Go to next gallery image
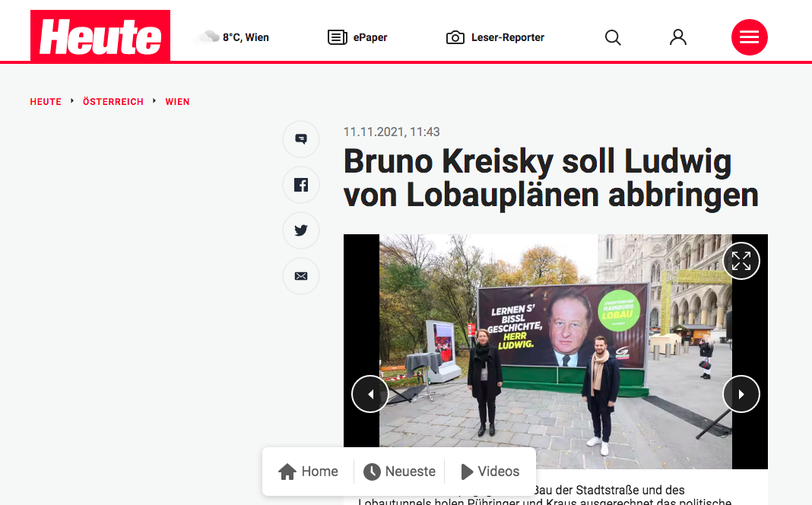 point(741,394)
